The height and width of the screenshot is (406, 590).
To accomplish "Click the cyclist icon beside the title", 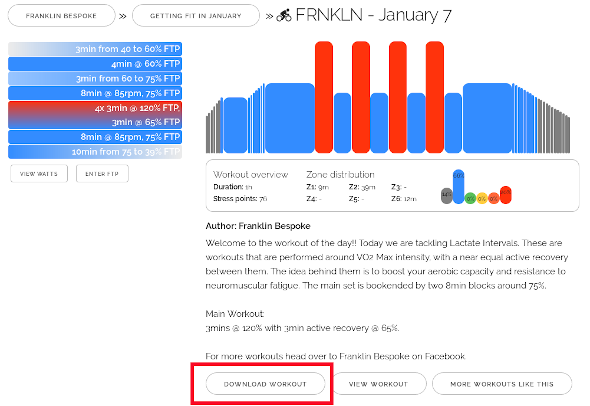I will (284, 15).
